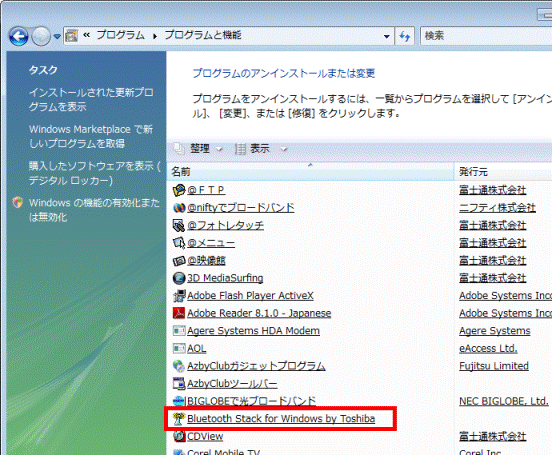Click the Adobe Flash Player ActiveX icon
This screenshot has height=455, width=552.
click(x=179, y=296)
